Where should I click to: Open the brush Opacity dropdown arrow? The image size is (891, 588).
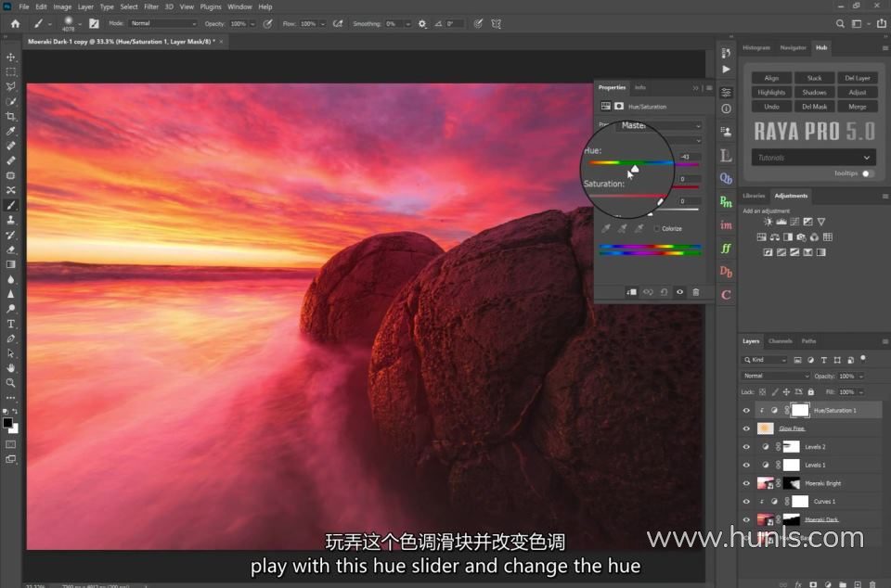[x=252, y=24]
